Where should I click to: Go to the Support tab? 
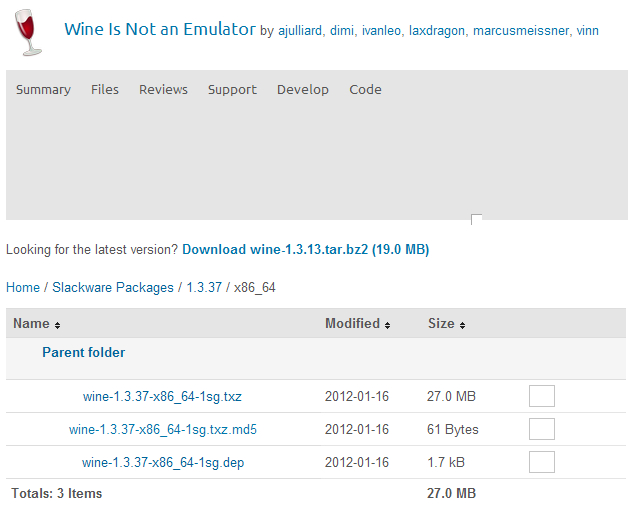(x=232, y=89)
